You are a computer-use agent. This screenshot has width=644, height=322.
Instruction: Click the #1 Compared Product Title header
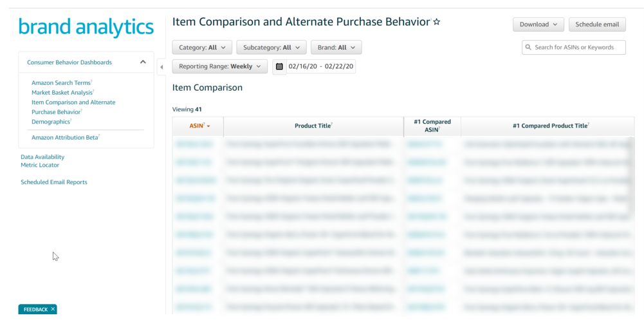pyautogui.click(x=551, y=126)
